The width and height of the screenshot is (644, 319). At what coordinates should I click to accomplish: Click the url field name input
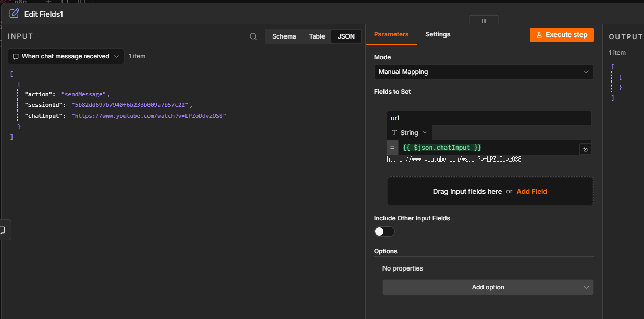coord(489,118)
